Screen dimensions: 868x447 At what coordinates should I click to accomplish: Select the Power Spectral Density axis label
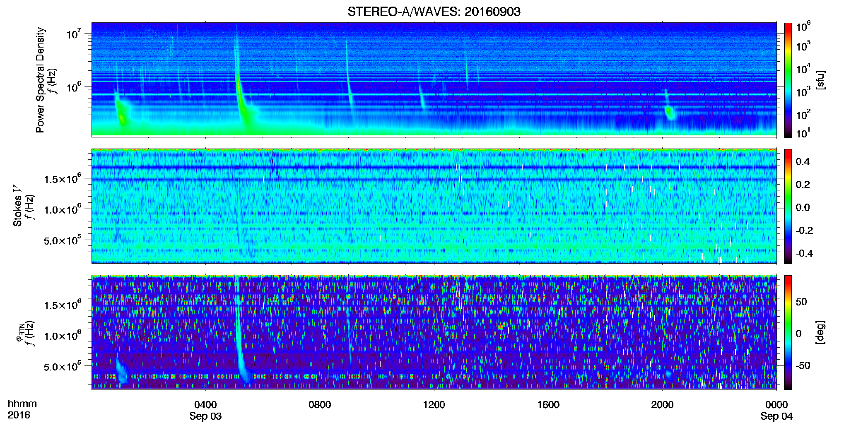point(40,80)
